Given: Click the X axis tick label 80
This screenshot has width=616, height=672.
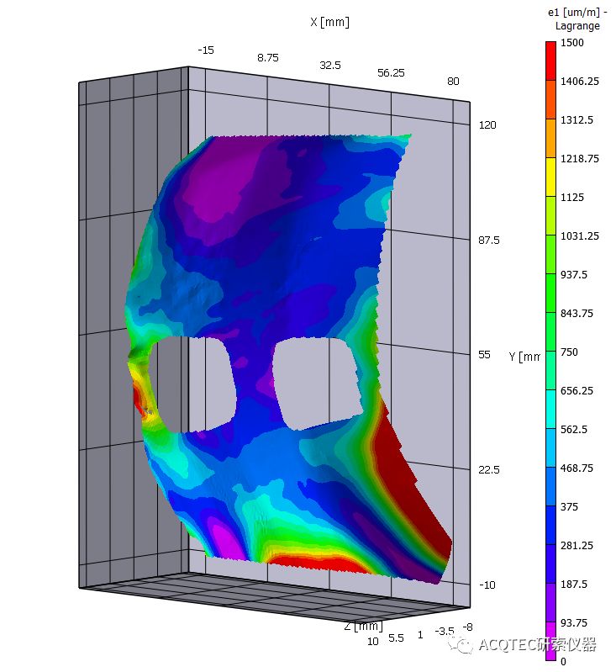Looking at the screenshot, I should click(x=453, y=81).
